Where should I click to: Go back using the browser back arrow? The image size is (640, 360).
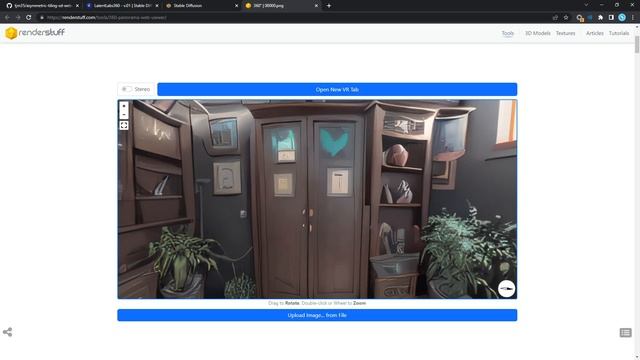[x=7, y=18]
